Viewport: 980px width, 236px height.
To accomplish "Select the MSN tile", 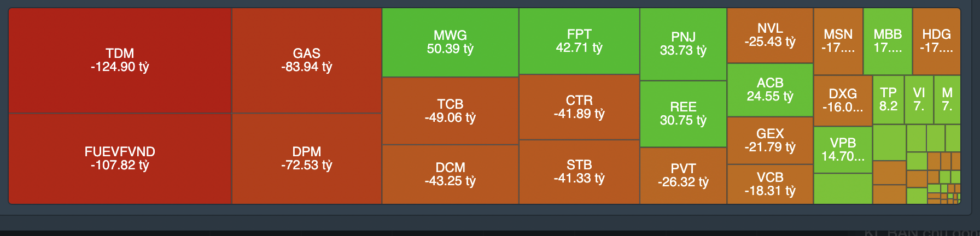I will pyautogui.click(x=838, y=41).
